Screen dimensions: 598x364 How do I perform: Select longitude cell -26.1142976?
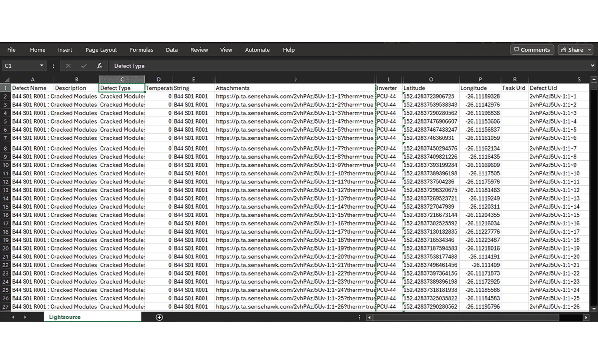point(480,105)
